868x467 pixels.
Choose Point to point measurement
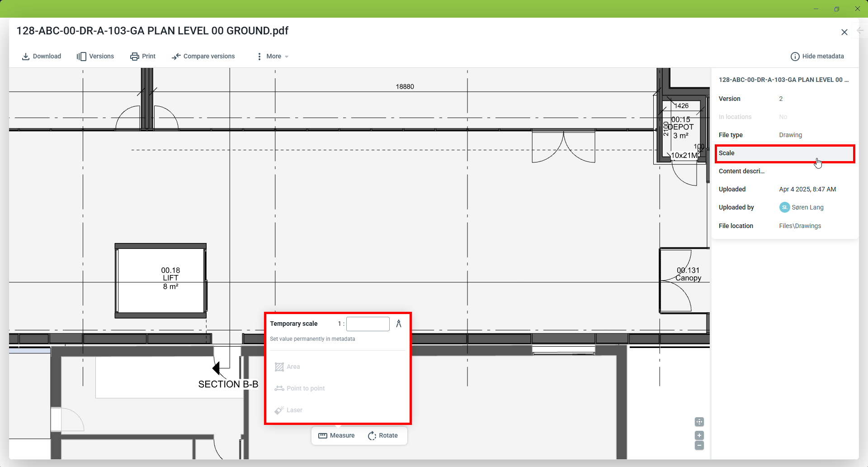300,389
